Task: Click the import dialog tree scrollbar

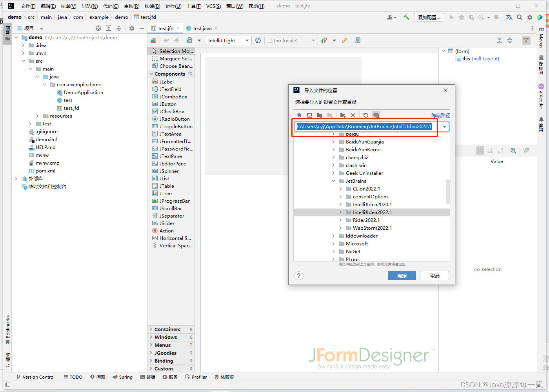Action: point(448,192)
